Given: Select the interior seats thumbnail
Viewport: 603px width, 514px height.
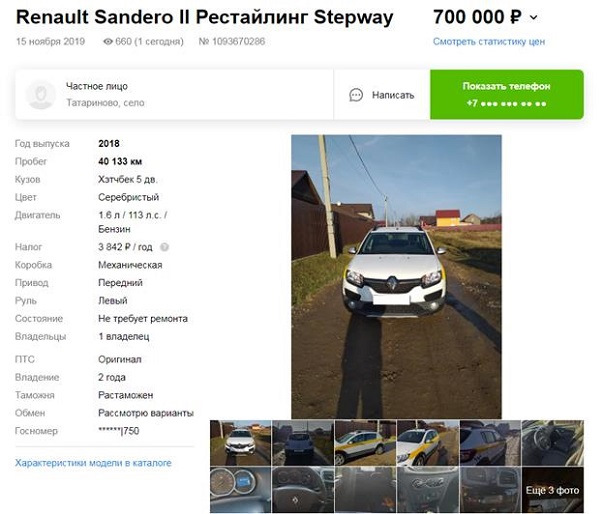Looking at the screenshot, I should [x=553, y=443].
